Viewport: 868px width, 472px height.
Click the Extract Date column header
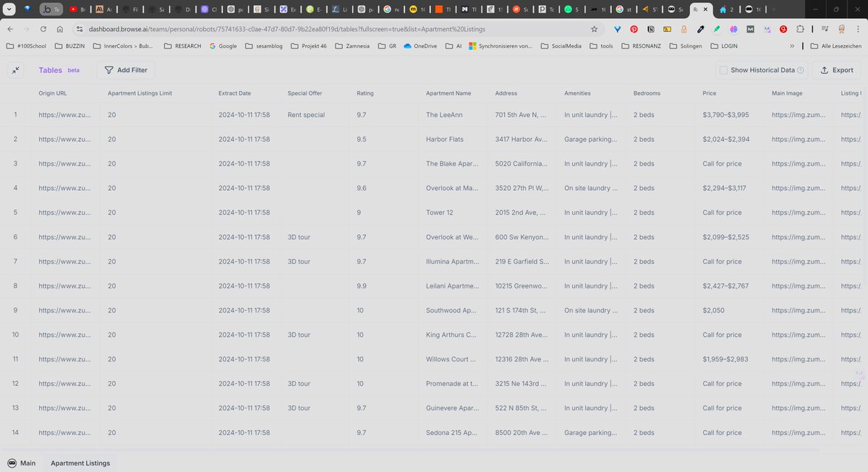pyautogui.click(x=235, y=93)
